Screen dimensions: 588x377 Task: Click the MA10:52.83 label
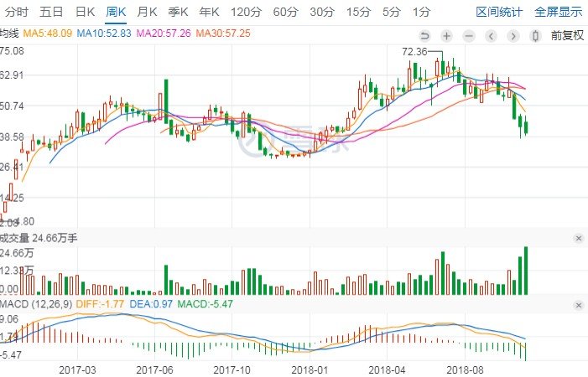click(104, 34)
